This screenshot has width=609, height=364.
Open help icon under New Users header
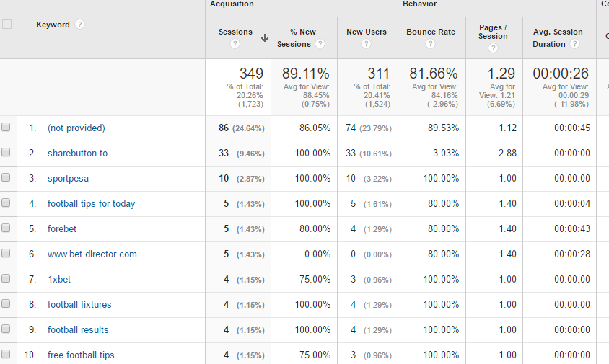click(x=366, y=44)
